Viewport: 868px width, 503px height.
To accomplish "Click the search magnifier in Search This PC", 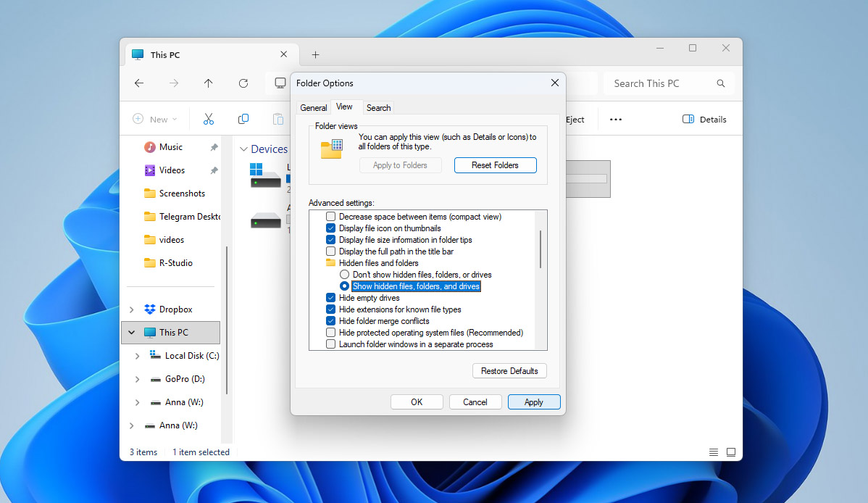I will [720, 83].
